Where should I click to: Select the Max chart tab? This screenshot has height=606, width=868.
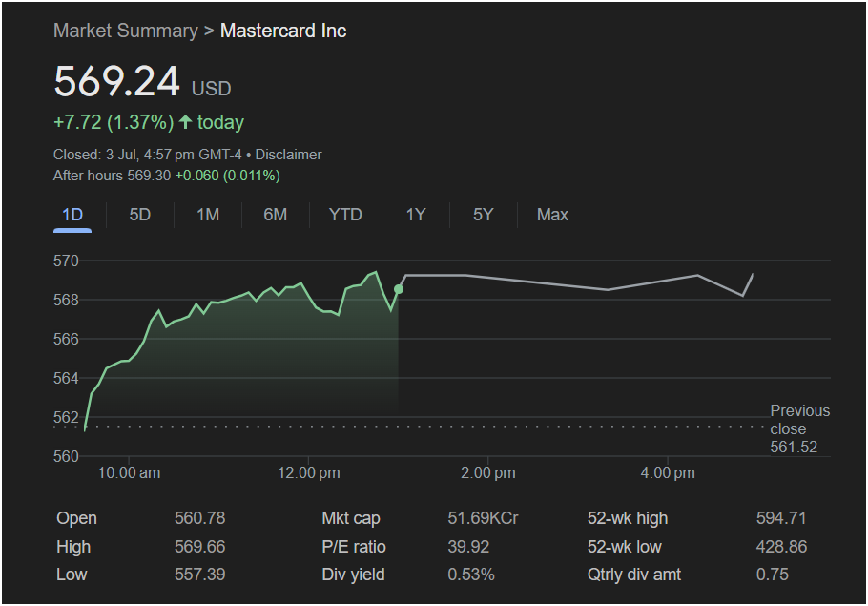[x=552, y=215]
